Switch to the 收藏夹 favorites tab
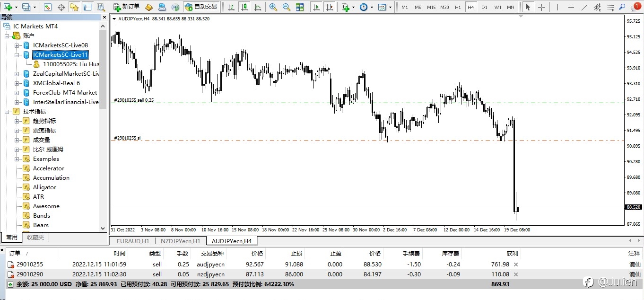This screenshot has width=644, height=300. pos(35,238)
